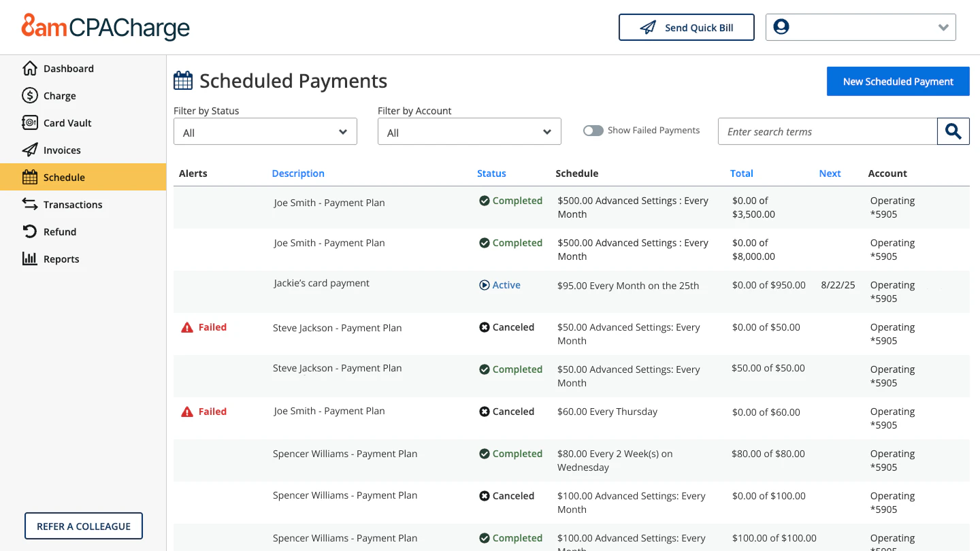Click the New Scheduled Payment button

pyautogui.click(x=898, y=81)
